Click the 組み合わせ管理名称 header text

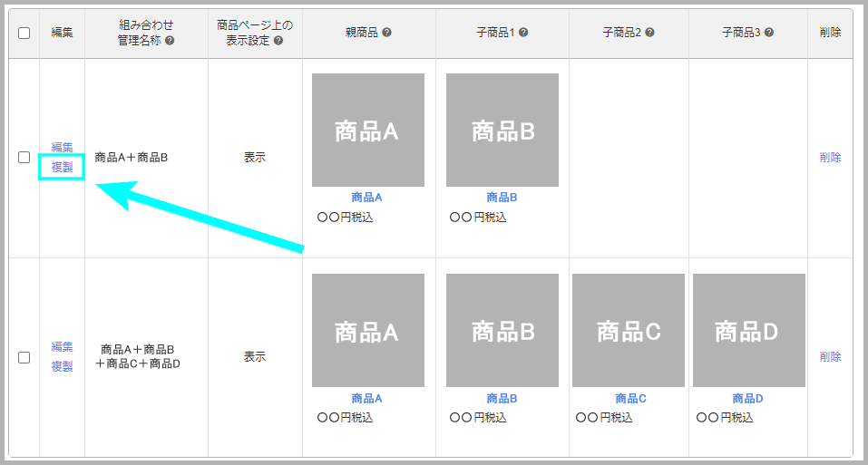(x=146, y=33)
